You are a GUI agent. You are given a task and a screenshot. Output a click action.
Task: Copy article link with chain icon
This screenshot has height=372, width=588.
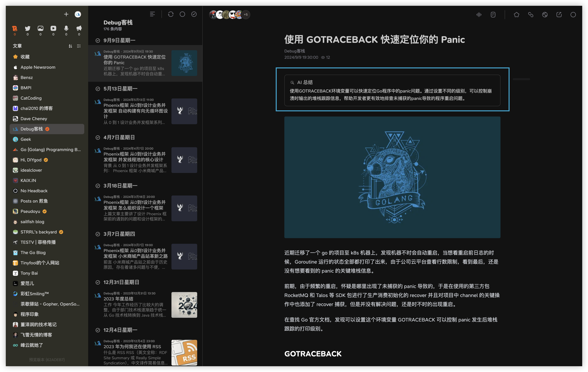tap(531, 15)
